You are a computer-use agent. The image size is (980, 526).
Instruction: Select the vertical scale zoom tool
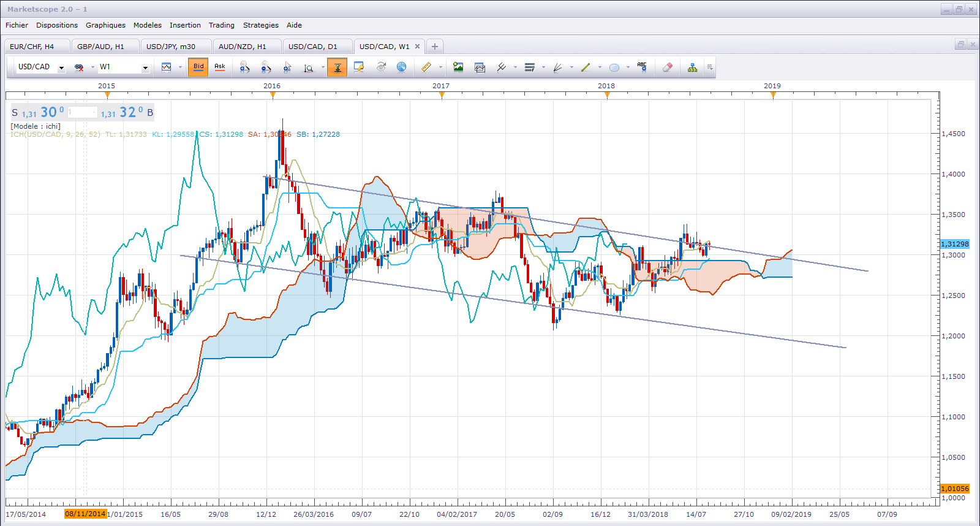309,67
